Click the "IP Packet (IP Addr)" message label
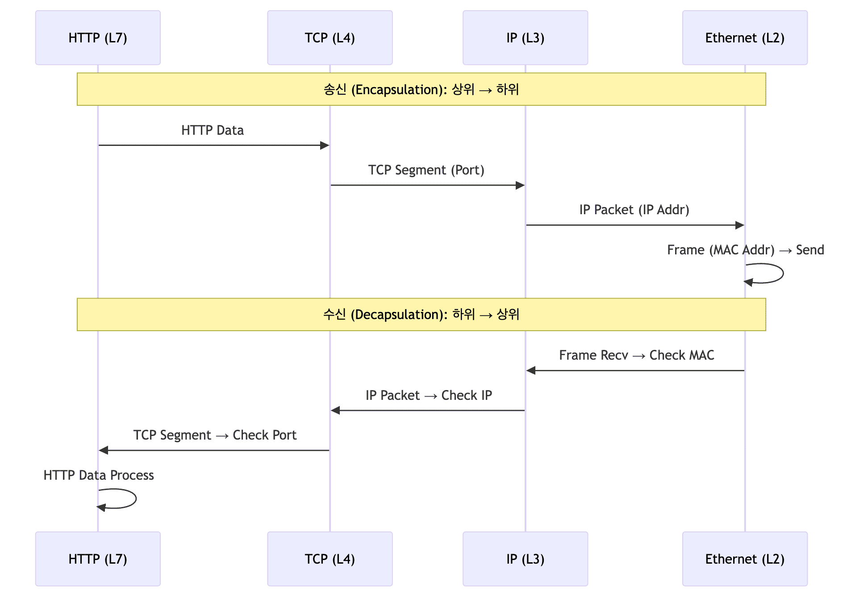868x598 pixels. tap(634, 210)
